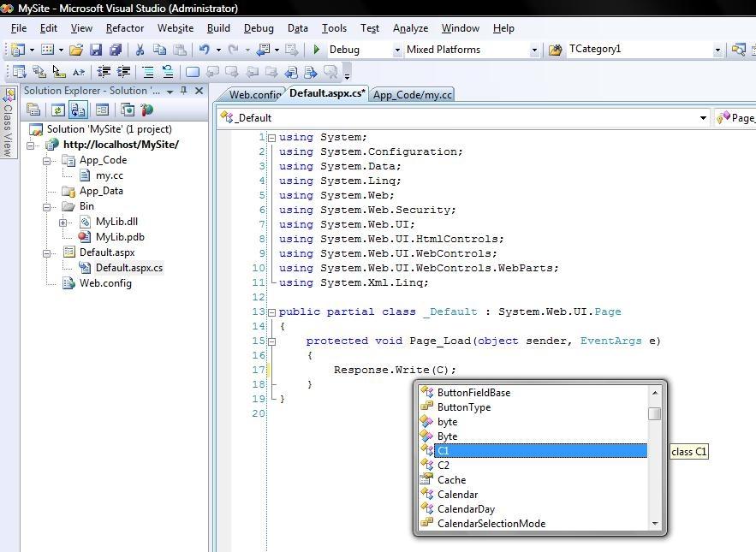Screen dimensions: 756x552
Task: Toggle Nest Related Files in Solution Explorer
Action: (x=78, y=110)
